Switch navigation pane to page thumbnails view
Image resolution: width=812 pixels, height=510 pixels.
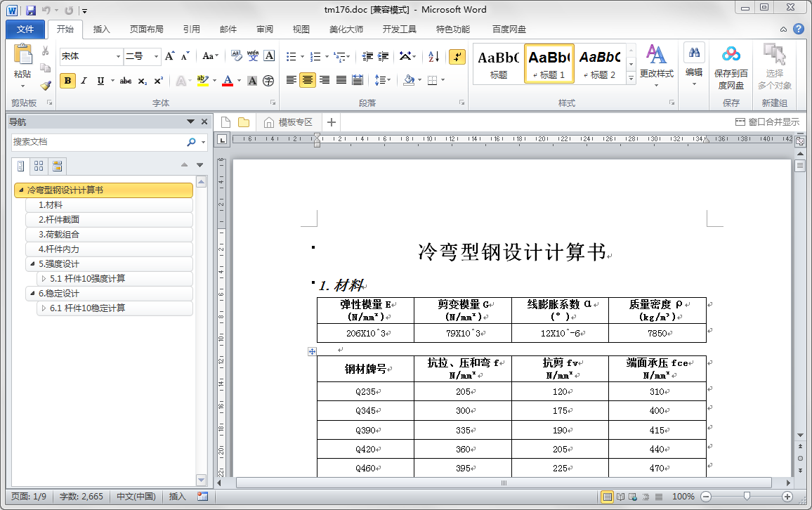point(39,166)
